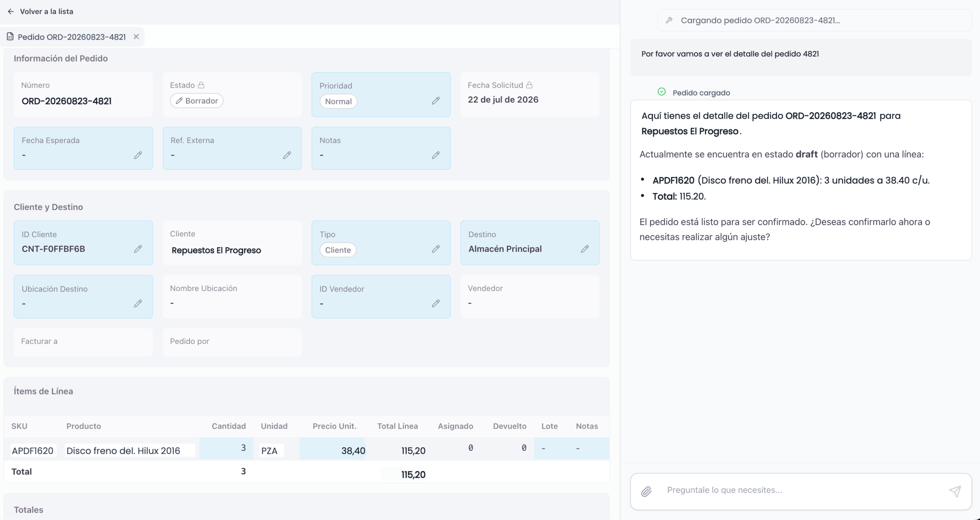Click the date 22 de jul de 2026
The height and width of the screenshot is (520, 980).
503,99
